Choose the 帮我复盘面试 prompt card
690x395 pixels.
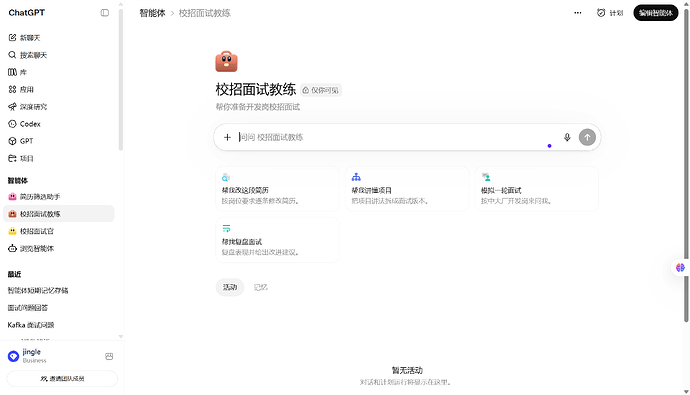tap(277, 240)
